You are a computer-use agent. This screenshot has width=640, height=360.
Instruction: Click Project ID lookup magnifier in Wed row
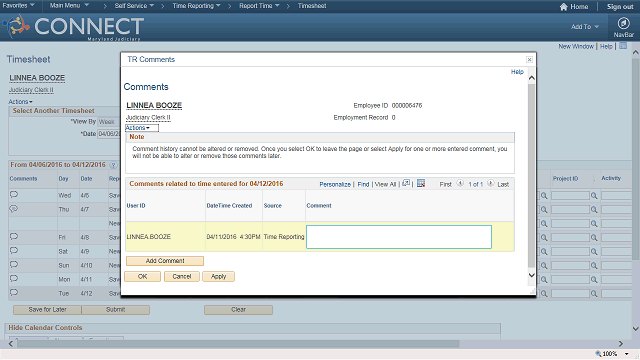click(x=594, y=196)
